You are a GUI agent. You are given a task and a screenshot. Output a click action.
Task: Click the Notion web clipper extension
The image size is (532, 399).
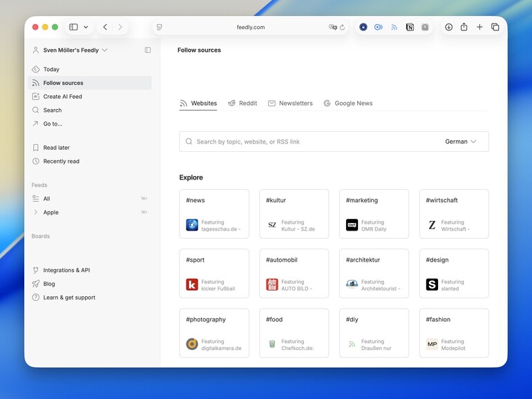pyautogui.click(x=410, y=27)
